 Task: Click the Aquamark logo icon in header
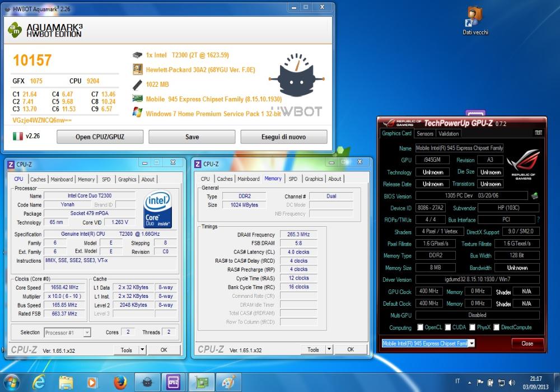point(15,30)
